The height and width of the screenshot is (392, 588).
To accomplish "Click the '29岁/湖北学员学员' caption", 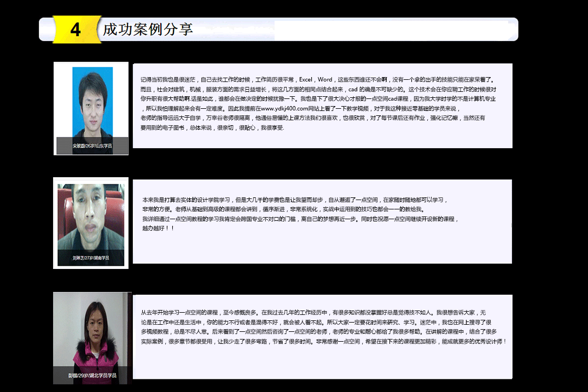I will (x=92, y=375).
